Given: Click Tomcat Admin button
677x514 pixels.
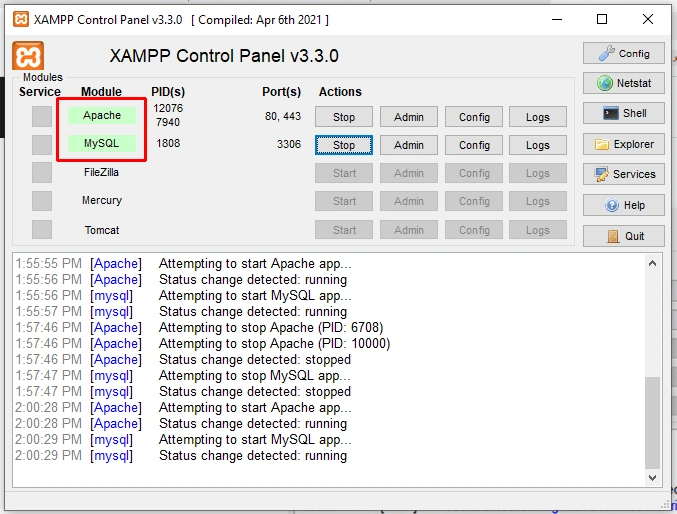Looking at the screenshot, I should pos(408,230).
